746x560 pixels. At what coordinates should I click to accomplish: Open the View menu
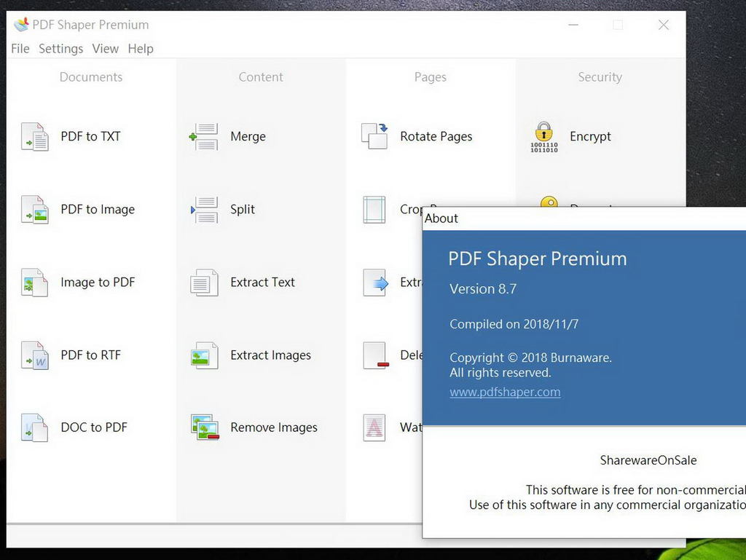pos(105,49)
